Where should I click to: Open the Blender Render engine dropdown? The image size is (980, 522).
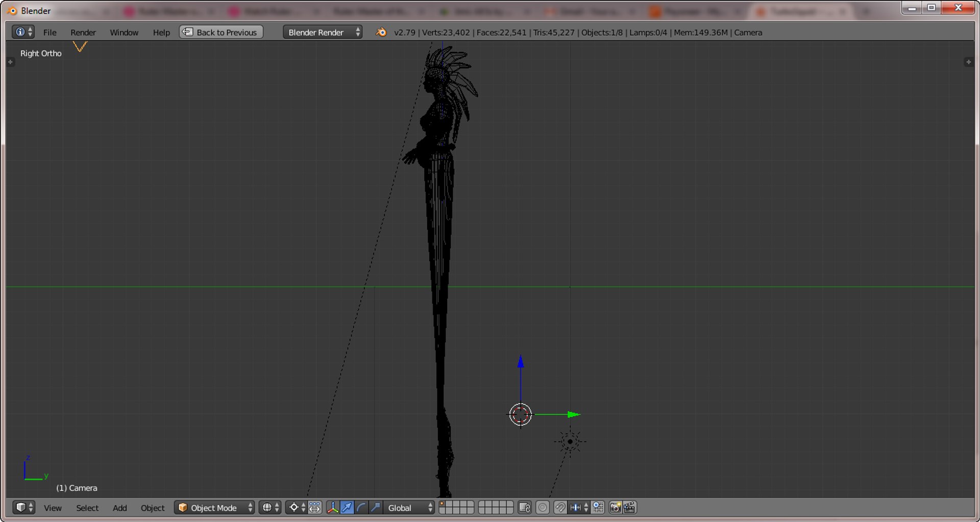[x=323, y=32]
